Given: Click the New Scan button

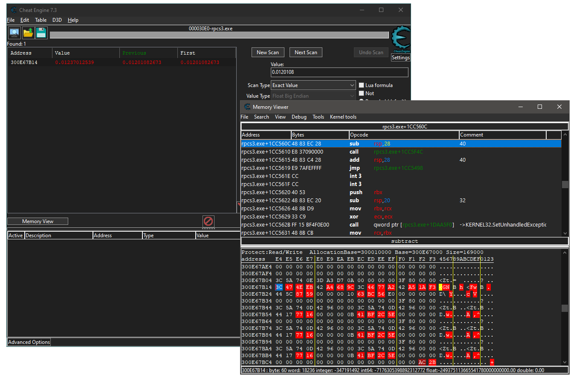Looking at the screenshot, I should pyautogui.click(x=268, y=52).
